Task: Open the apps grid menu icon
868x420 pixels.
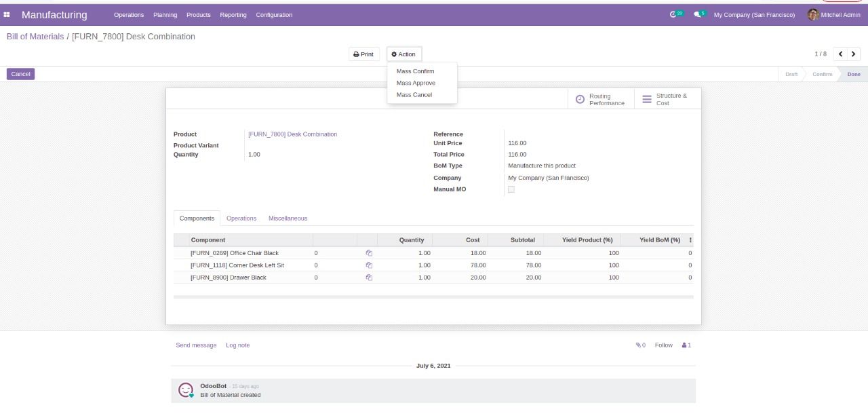Action: point(7,15)
